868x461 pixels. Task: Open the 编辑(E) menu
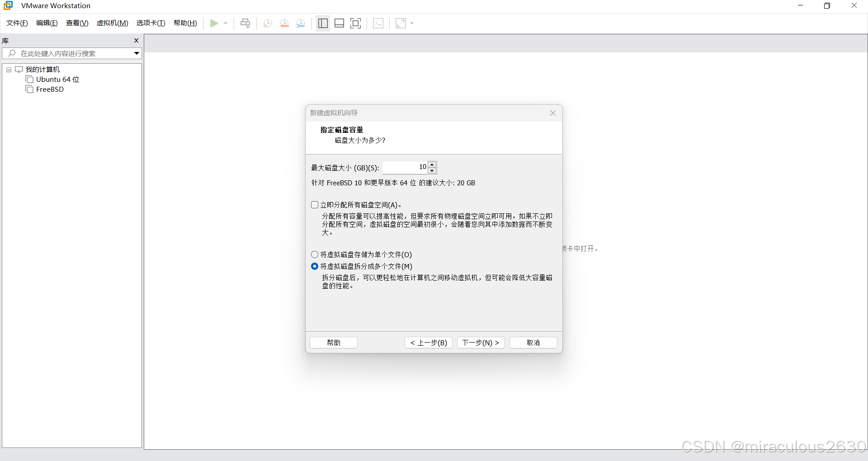coord(47,23)
